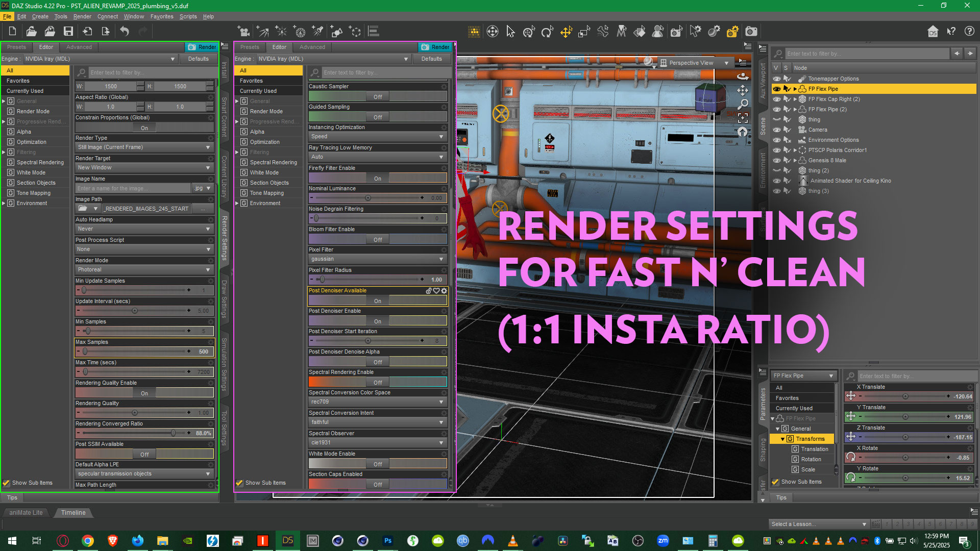This screenshot has width=980, height=551.
Task: Hide the FP Flex Cap Right (2) node
Action: [777, 99]
